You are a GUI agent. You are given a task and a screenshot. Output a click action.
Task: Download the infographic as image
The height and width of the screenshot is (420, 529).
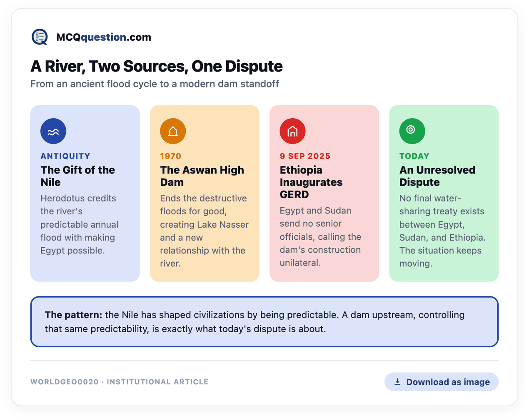[x=441, y=382]
